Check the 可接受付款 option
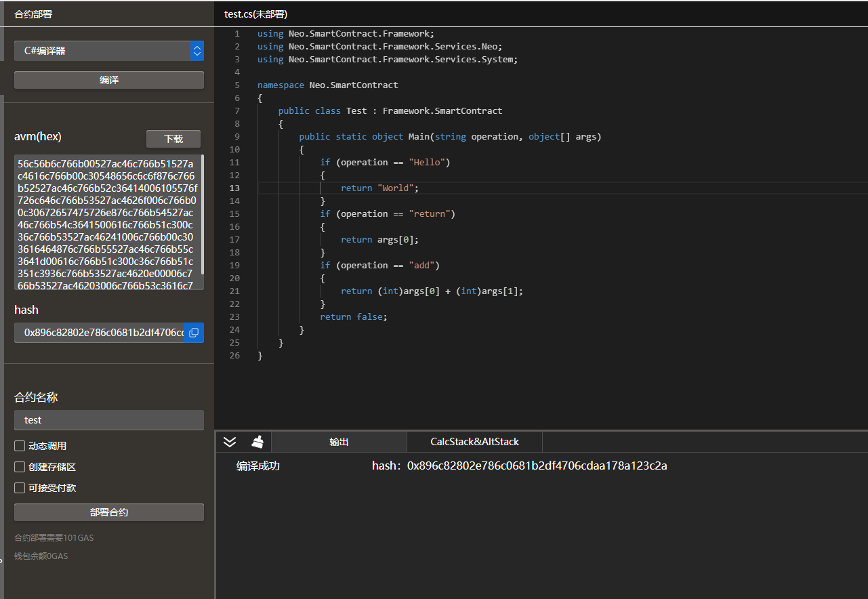Viewport: 868px width, 599px height. [20, 488]
